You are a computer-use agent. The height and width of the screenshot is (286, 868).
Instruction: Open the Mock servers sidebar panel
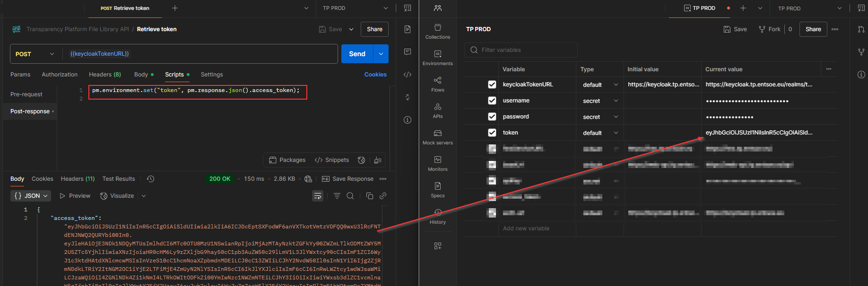tap(437, 137)
